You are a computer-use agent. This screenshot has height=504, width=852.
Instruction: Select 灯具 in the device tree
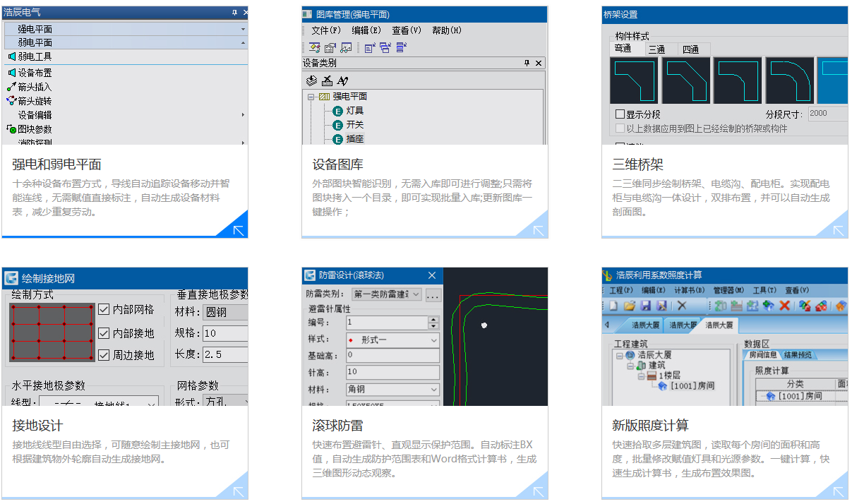(x=355, y=111)
